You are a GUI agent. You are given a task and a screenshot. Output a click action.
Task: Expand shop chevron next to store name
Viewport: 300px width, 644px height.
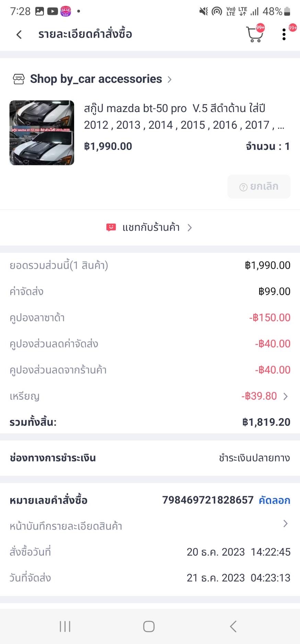(170, 79)
